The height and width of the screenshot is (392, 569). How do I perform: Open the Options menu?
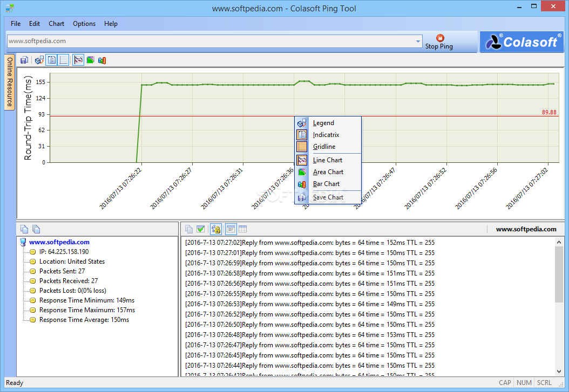coord(84,24)
